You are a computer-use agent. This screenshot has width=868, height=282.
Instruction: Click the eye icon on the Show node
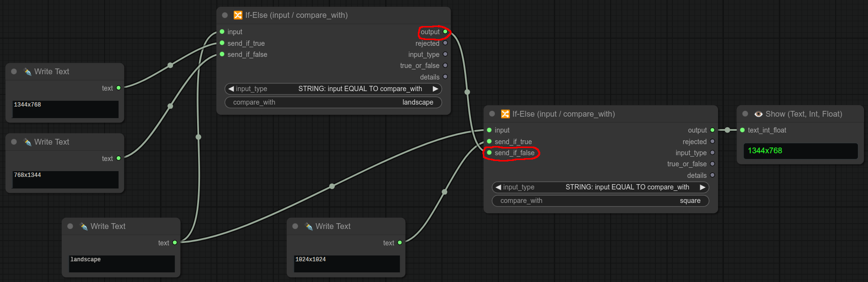[x=758, y=114]
